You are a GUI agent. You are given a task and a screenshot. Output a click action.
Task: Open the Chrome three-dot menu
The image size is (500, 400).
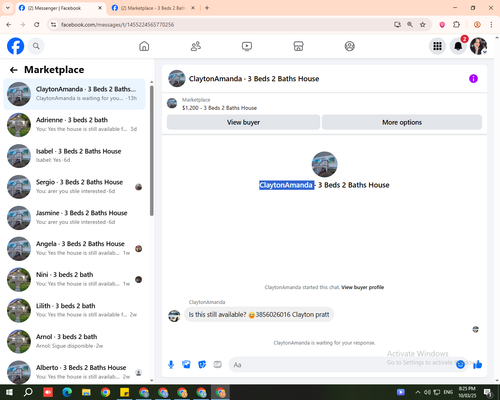(x=491, y=25)
